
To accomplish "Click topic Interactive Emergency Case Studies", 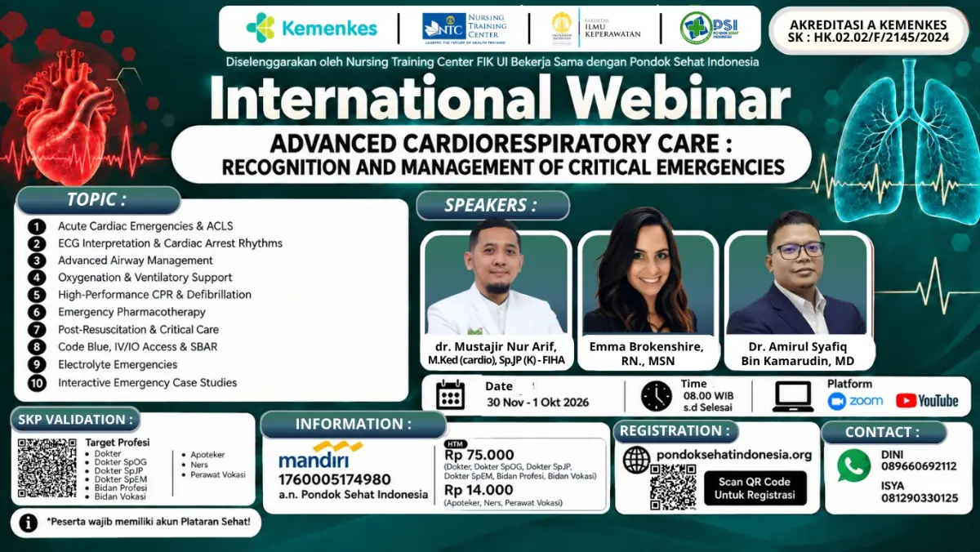I will (x=147, y=383).
